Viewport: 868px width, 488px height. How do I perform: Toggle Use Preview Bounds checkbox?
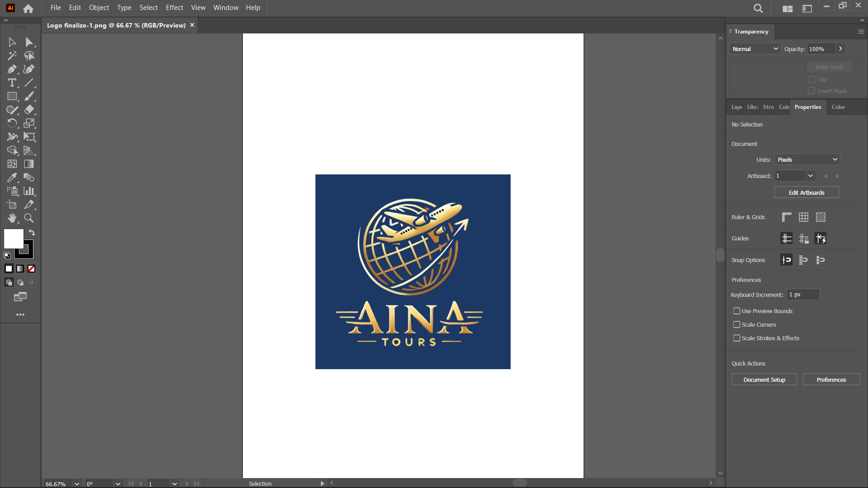(736, 311)
